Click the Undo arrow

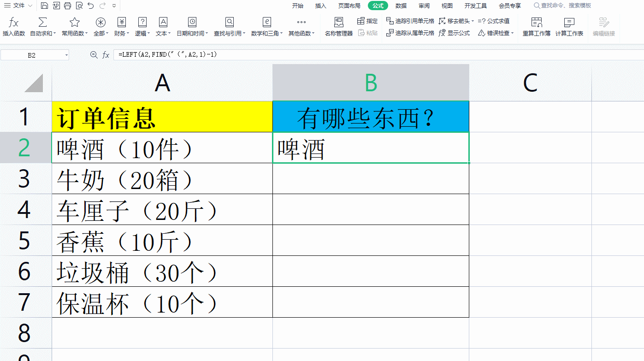(90, 6)
